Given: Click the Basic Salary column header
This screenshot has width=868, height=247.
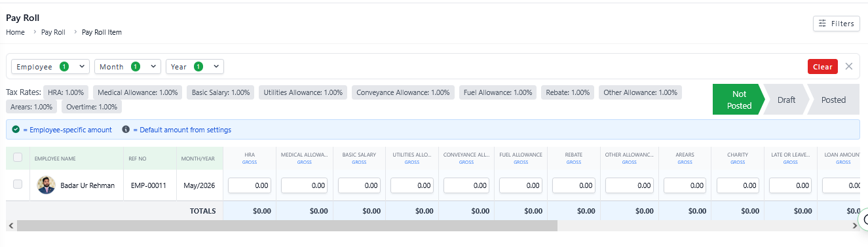Looking at the screenshot, I should pyautogui.click(x=359, y=158).
